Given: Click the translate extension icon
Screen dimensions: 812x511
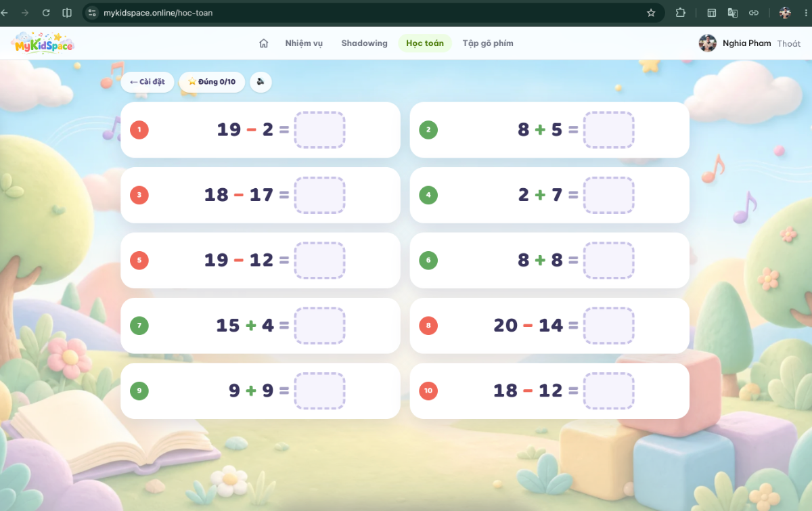Looking at the screenshot, I should click(732, 13).
